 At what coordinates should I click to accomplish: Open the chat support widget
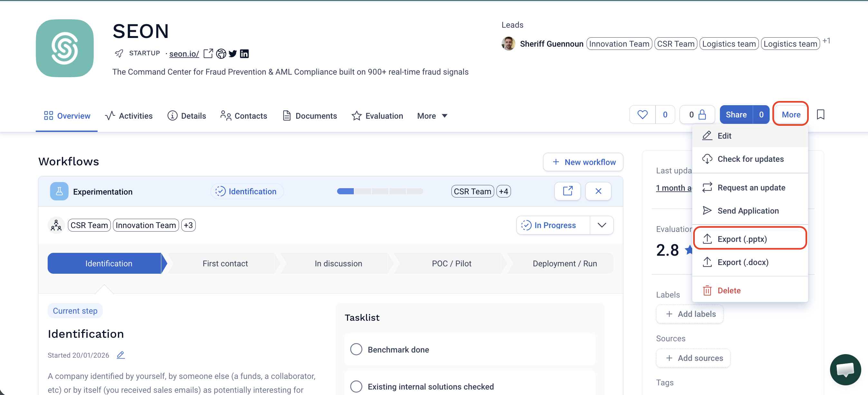point(845,370)
